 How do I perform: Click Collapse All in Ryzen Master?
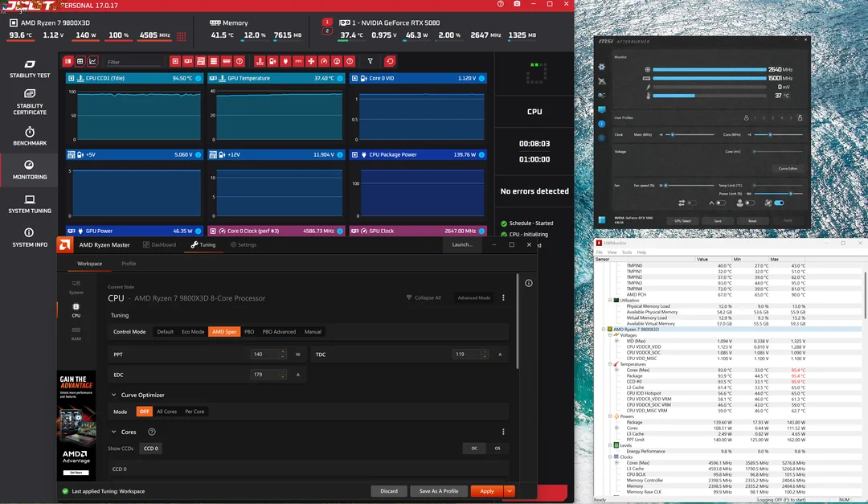click(424, 298)
